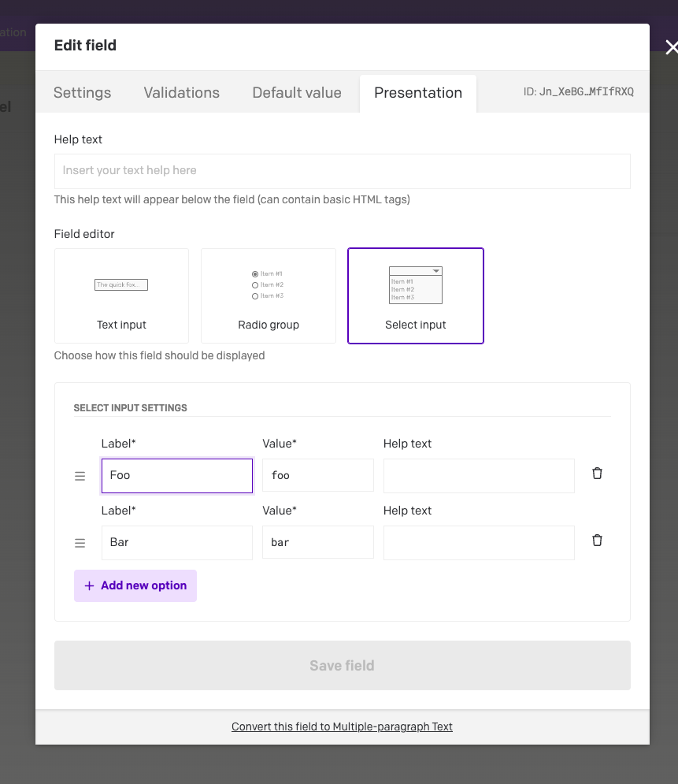Delete the Foo option with trash icon

[597, 474]
